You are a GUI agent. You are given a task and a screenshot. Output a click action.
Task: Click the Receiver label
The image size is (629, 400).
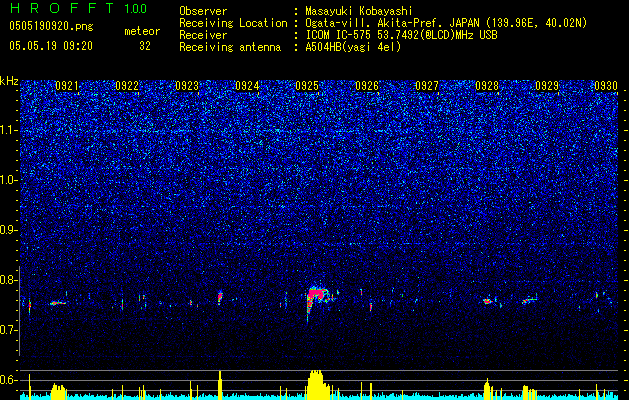click(203, 35)
